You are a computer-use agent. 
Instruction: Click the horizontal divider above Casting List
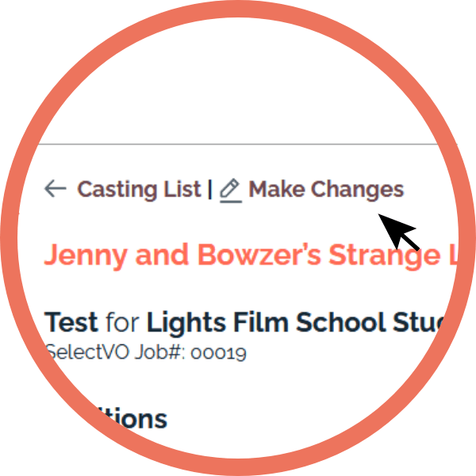pos(238,144)
